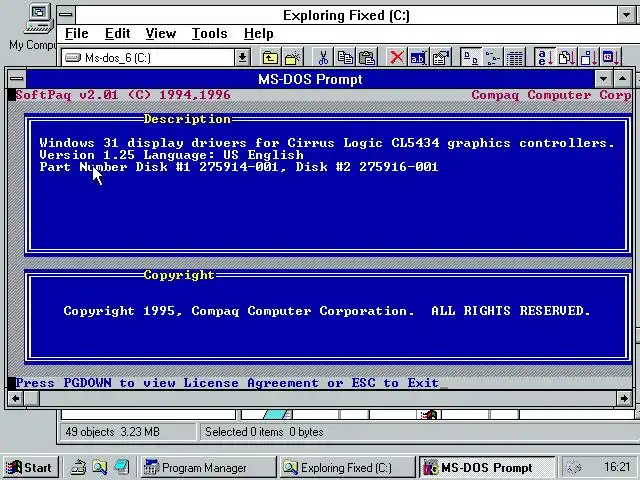Copy selection with the Copy toolbar icon

coord(345,58)
